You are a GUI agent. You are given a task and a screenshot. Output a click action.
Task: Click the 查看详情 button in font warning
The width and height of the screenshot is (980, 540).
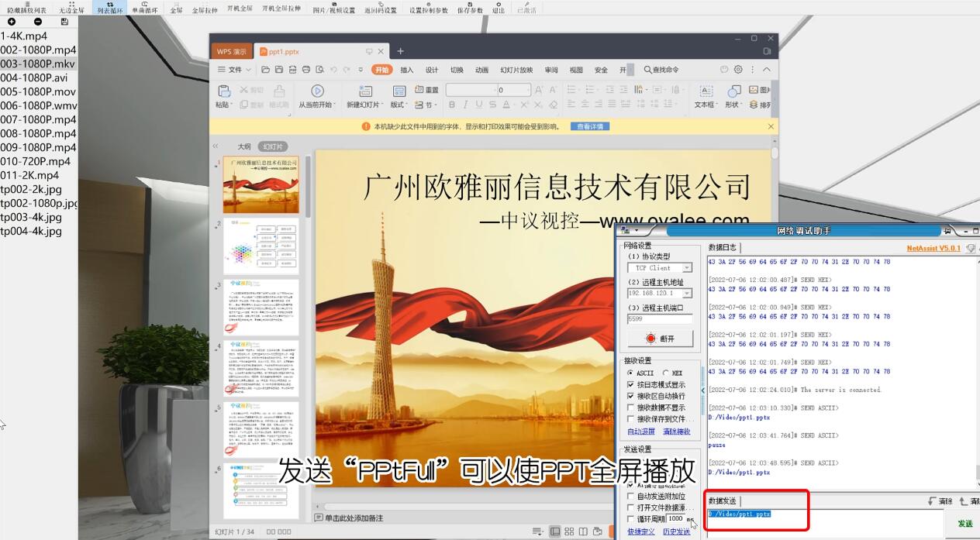590,126
